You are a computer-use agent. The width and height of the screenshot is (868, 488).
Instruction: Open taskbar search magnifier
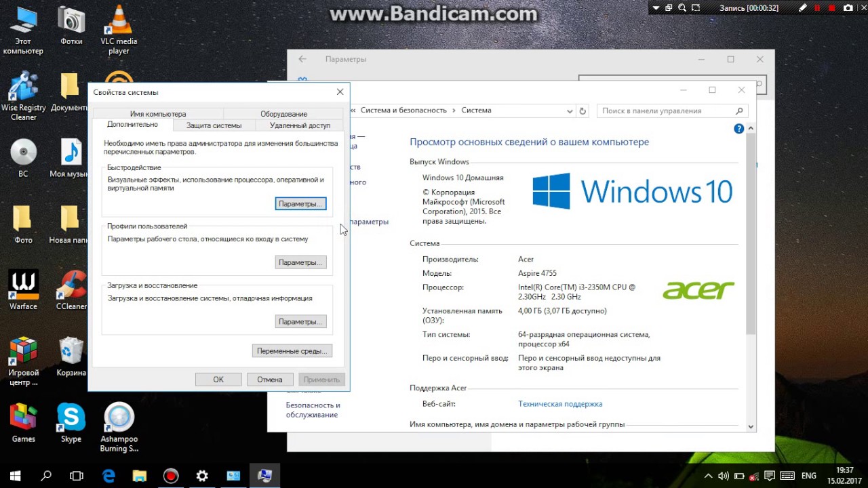click(46, 476)
